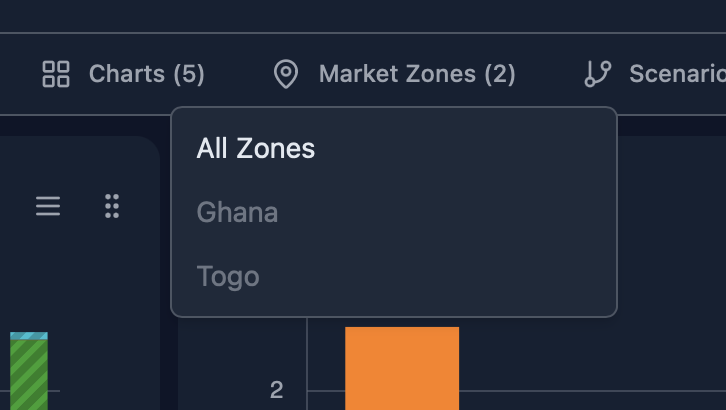
Task: Click the Market Zones map pin icon
Action: pyautogui.click(x=286, y=74)
